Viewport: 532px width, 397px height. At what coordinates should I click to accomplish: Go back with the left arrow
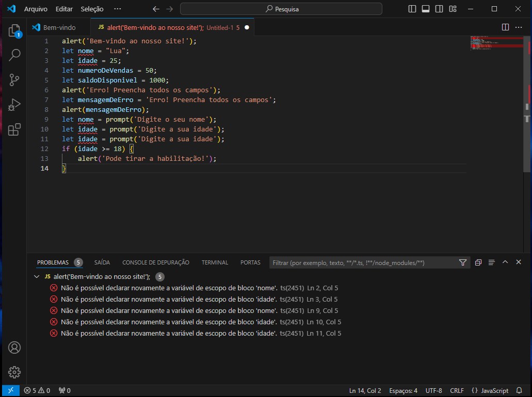(156, 9)
